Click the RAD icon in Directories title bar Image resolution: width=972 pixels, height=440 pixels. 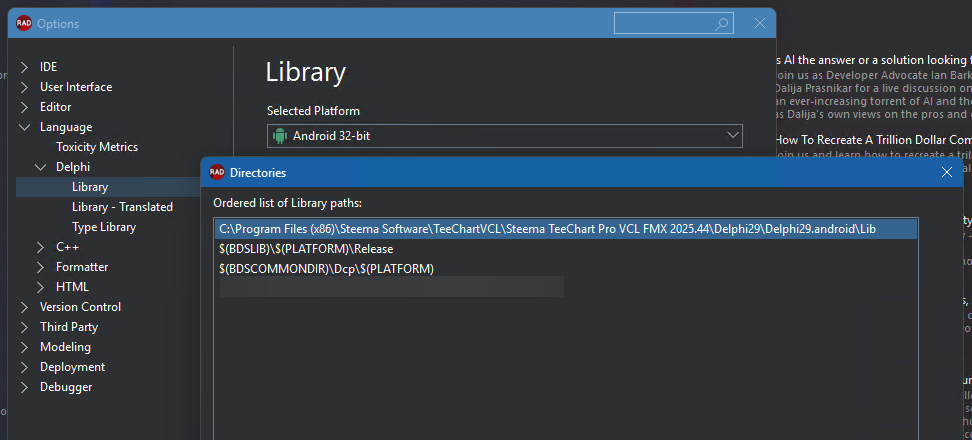217,172
